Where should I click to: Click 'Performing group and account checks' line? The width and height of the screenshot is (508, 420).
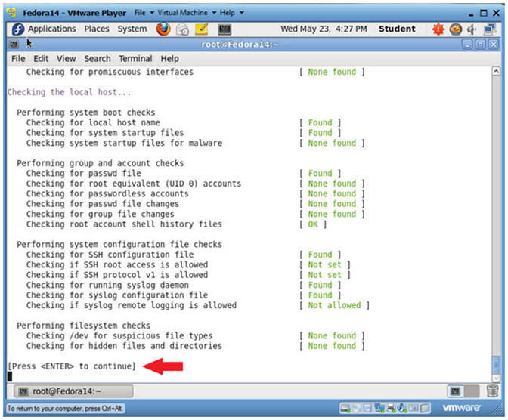click(100, 163)
